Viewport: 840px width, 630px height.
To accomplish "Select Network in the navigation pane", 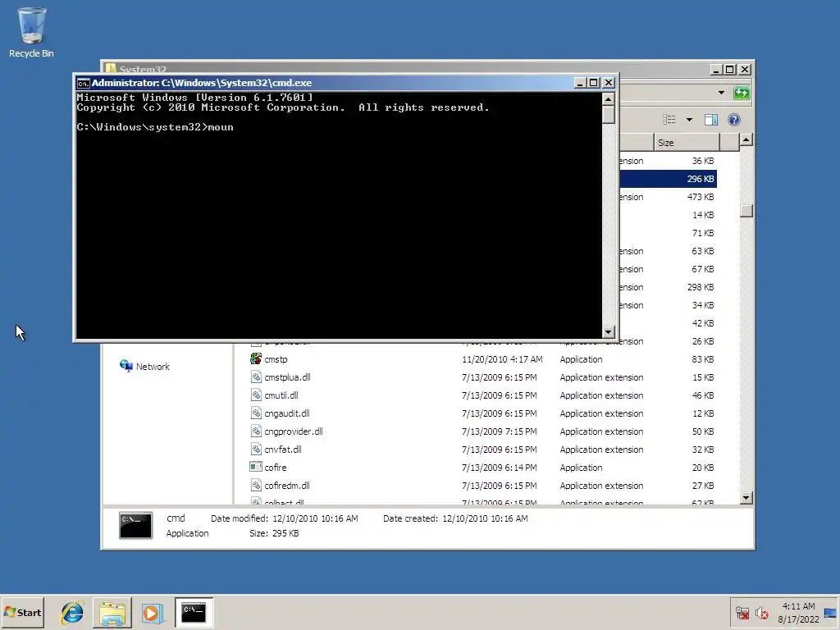I will point(144,367).
